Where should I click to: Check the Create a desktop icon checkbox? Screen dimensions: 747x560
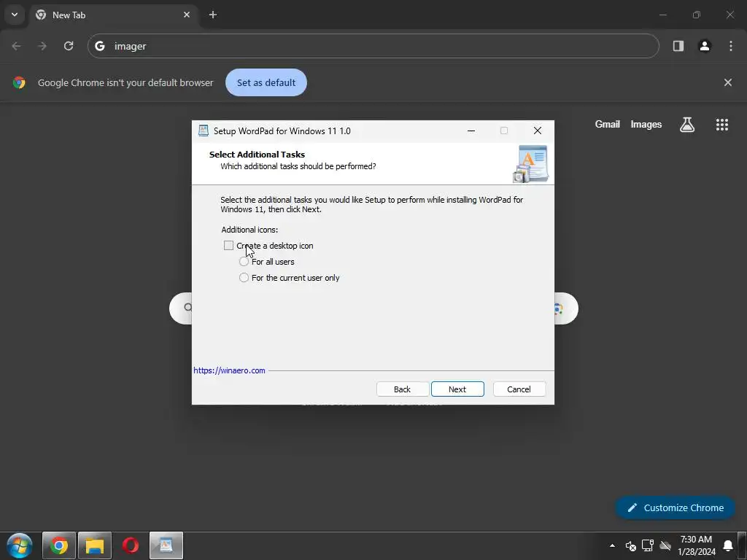pyautogui.click(x=228, y=246)
